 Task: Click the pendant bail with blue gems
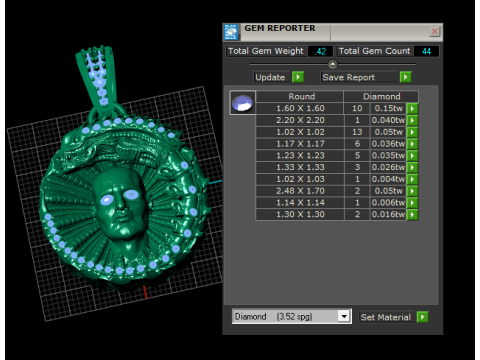click(97, 78)
